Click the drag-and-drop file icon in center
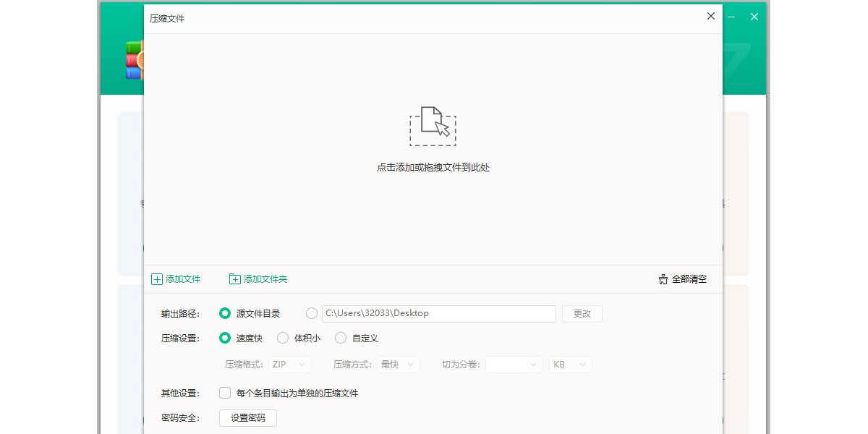 (x=433, y=126)
